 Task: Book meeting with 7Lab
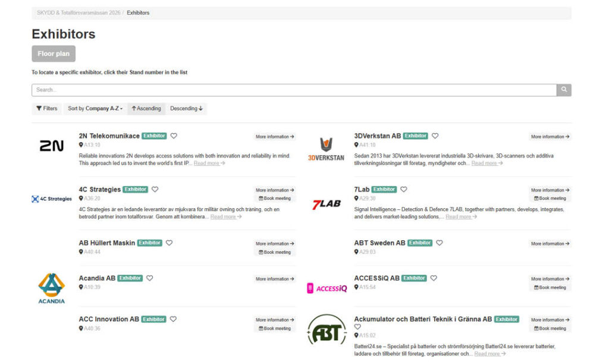(x=550, y=199)
